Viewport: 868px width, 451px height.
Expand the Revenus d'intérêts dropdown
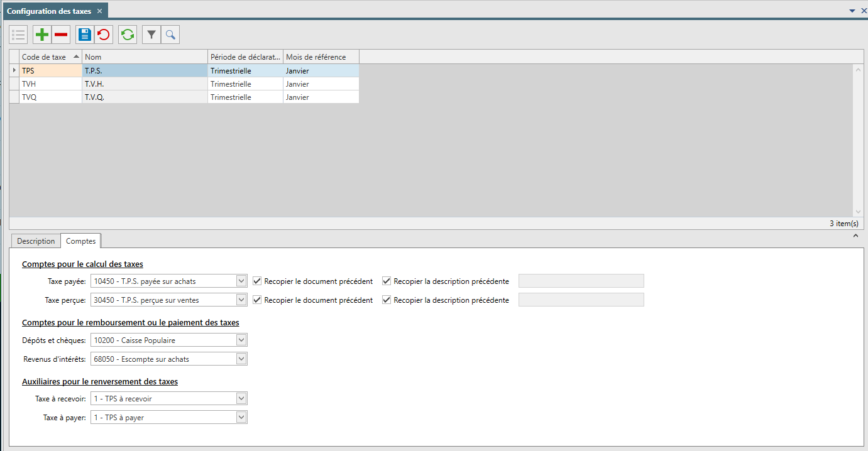[x=241, y=359]
